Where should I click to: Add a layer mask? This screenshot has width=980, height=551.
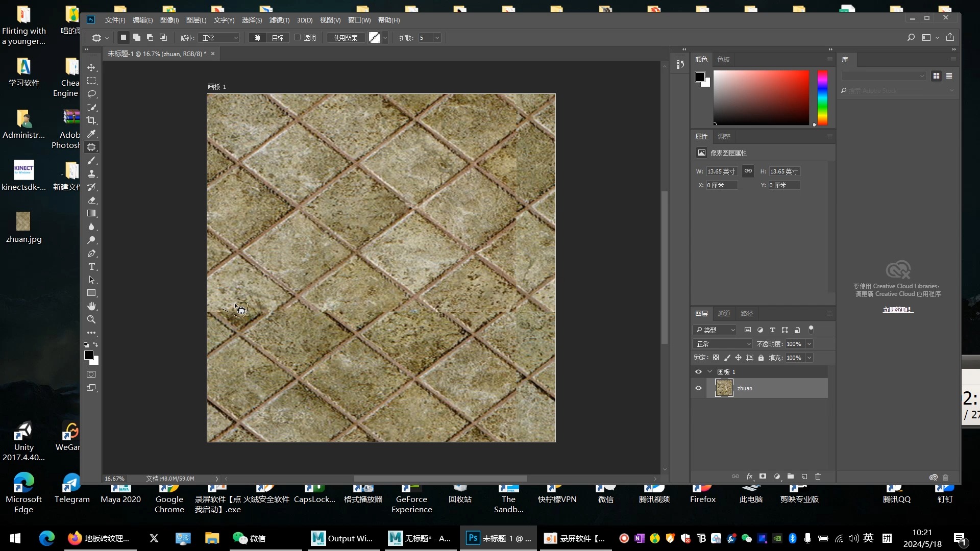(763, 477)
